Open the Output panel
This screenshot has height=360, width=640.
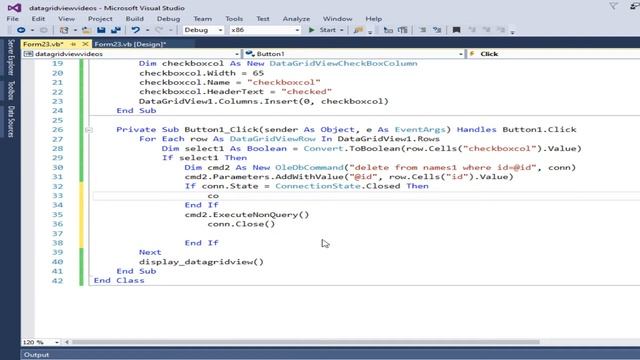36,355
